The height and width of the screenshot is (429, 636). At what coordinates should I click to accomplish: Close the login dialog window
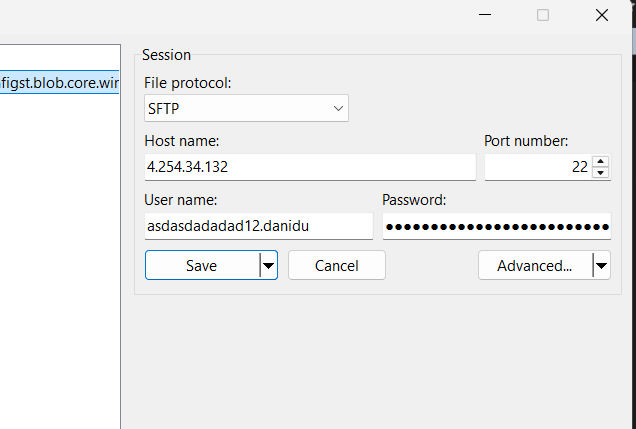click(602, 15)
